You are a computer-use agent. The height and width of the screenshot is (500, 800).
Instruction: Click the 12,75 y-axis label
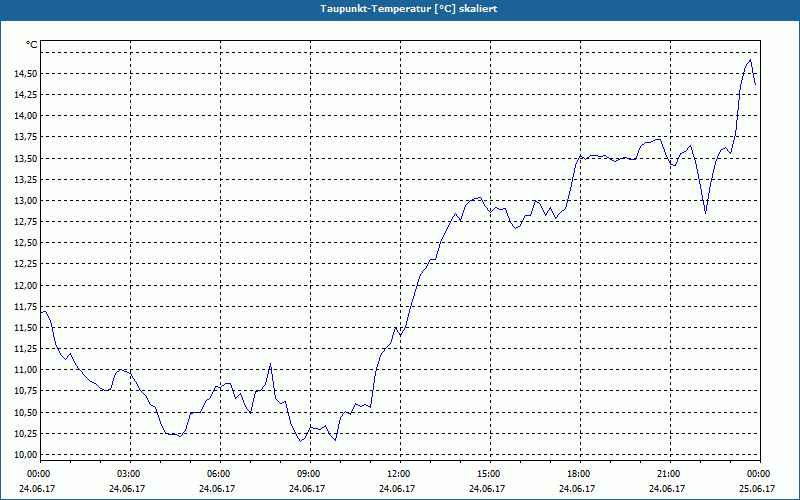pyautogui.click(x=26, y=222)
